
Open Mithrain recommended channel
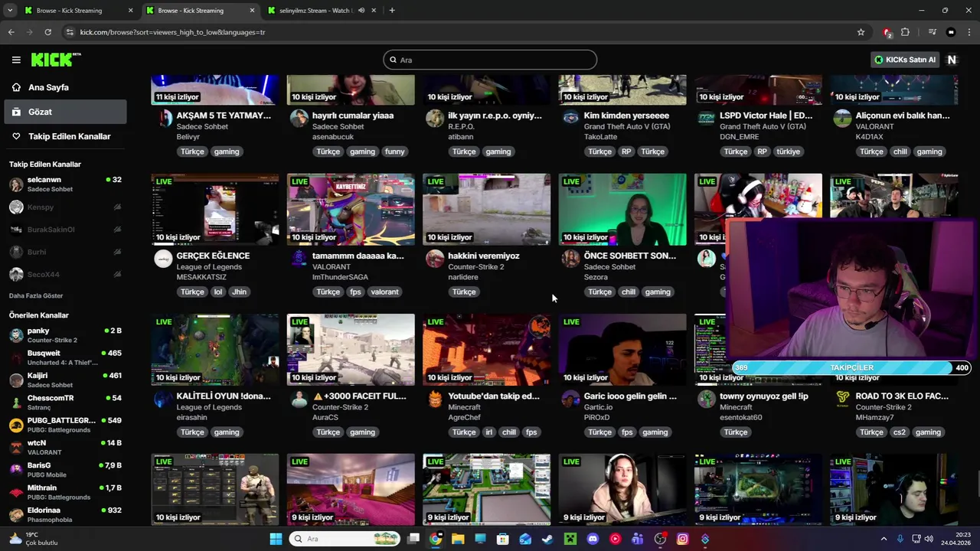[65, 492]
